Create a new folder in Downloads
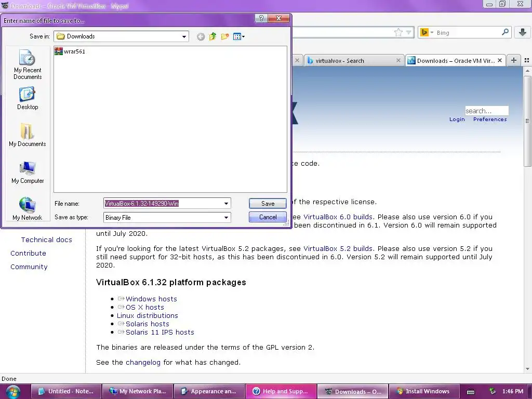 click(224, 37)
